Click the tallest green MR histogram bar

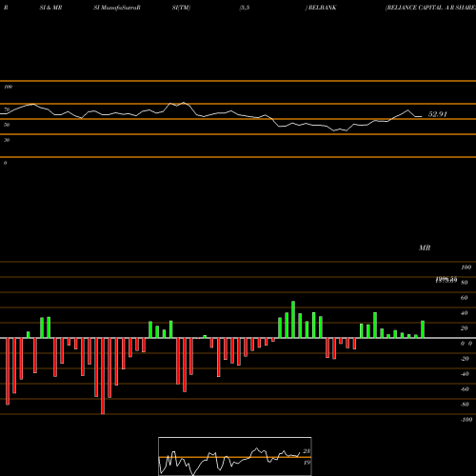point(293,320)
